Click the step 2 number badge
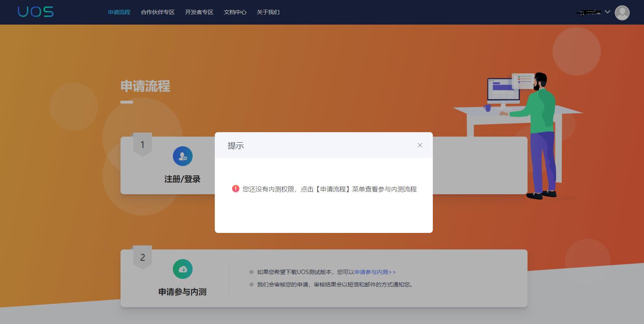The width and height of the screenshot is (644, 324). point(142,257)
